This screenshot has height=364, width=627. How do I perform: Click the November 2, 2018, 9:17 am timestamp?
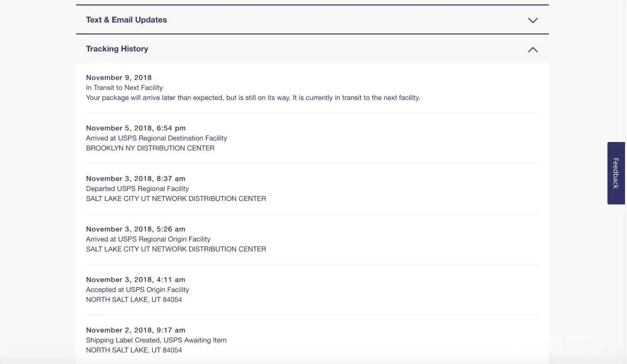136,330
